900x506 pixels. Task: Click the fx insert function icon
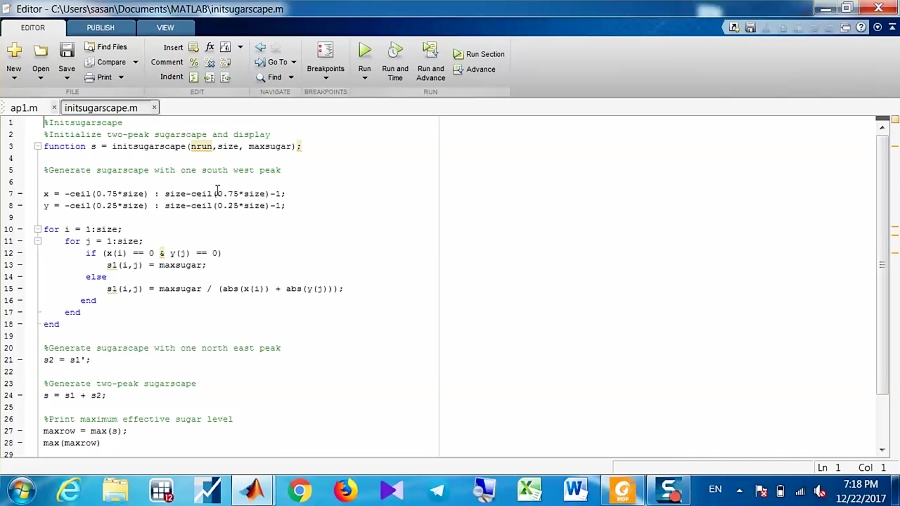[210, 47]
